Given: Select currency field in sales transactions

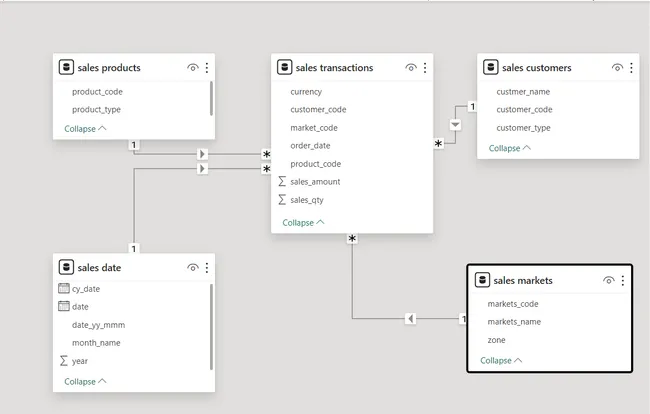Looking at the screenshot, I should click(306, 92).
